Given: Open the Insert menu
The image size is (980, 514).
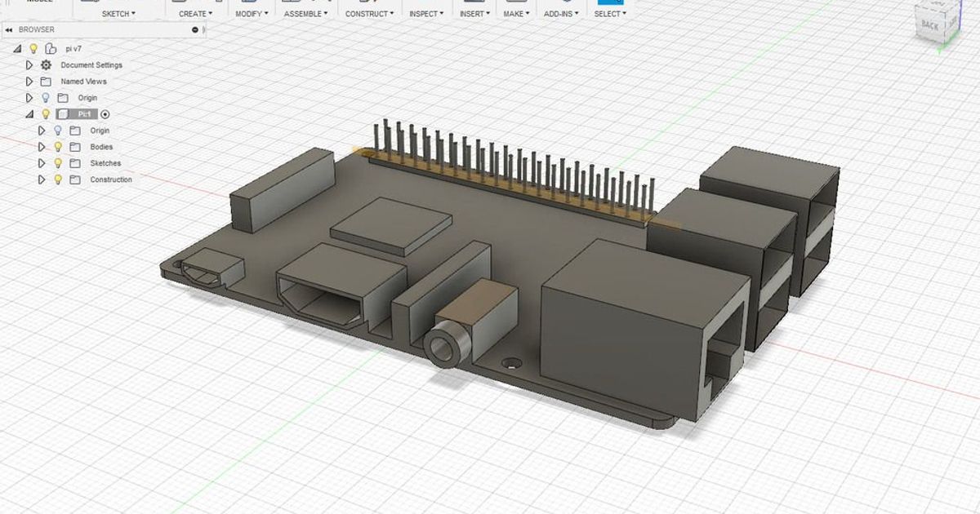Looking at the screenshot, I should (x=474, y=13).
